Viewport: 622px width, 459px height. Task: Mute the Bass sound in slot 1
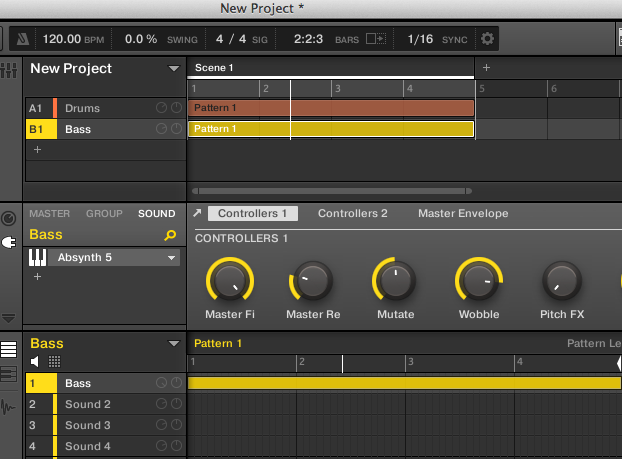coord(161,383)
